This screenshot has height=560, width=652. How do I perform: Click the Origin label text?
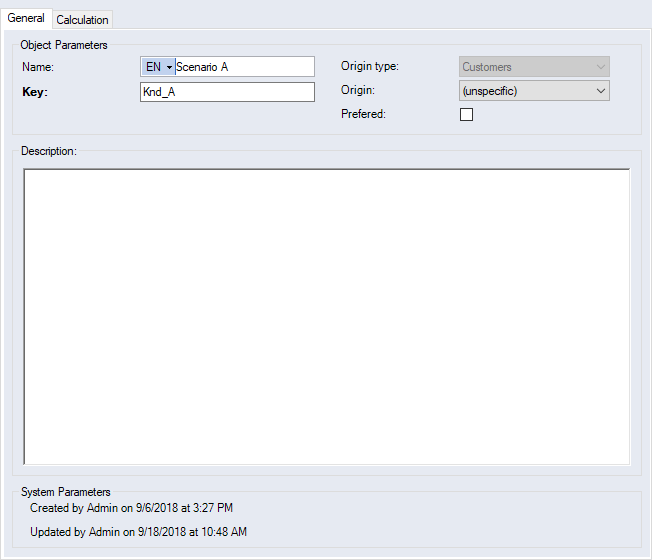click(x=357, y=91)
